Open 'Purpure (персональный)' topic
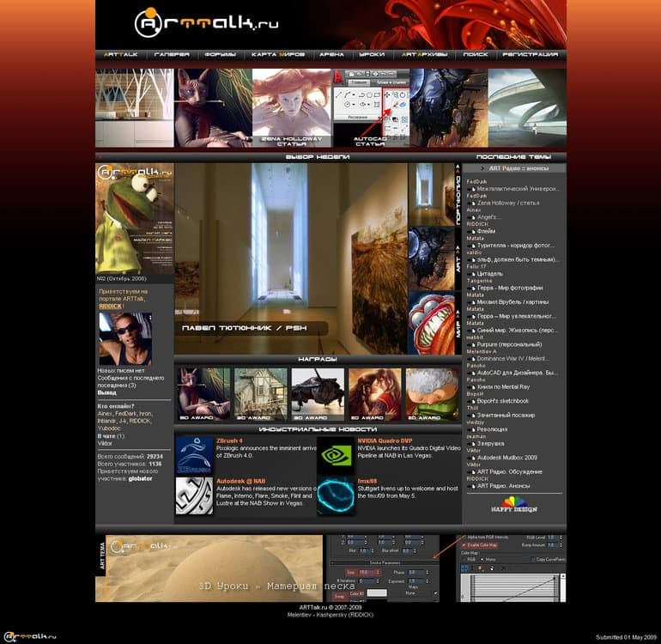Viewport: 661px width, 644px height. pyautogui.click(x=509, y=344)
